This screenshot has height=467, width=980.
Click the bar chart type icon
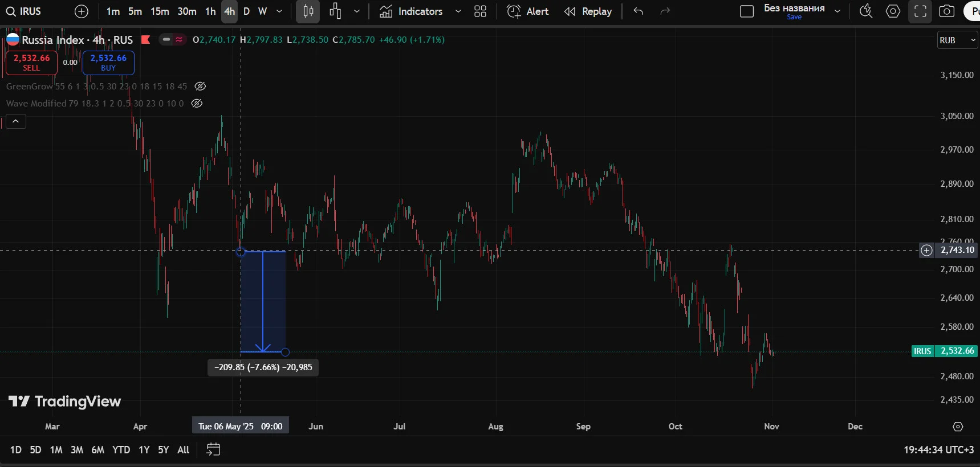coord(335,11)
